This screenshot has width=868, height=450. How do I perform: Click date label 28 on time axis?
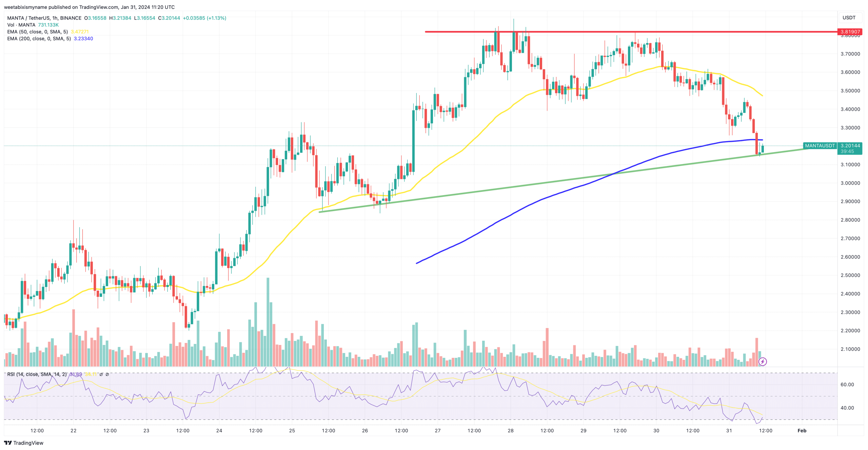(511, 430)
